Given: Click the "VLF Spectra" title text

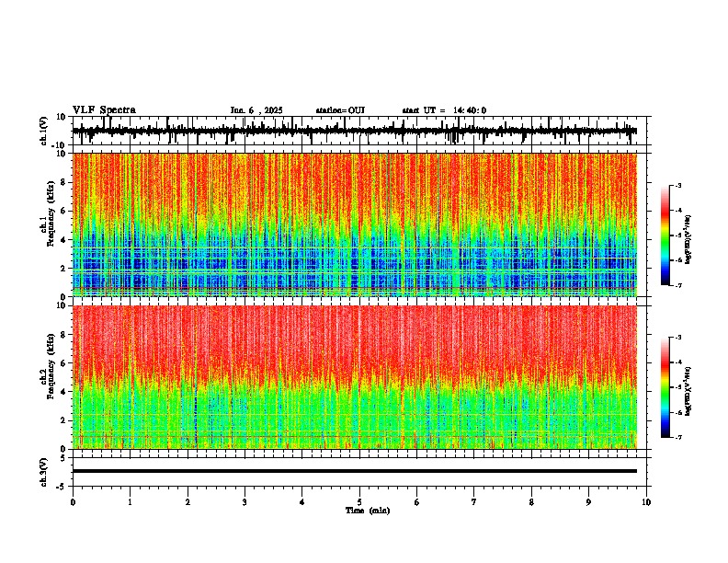Looking at the screenshot, I should (x=104, y=109).
